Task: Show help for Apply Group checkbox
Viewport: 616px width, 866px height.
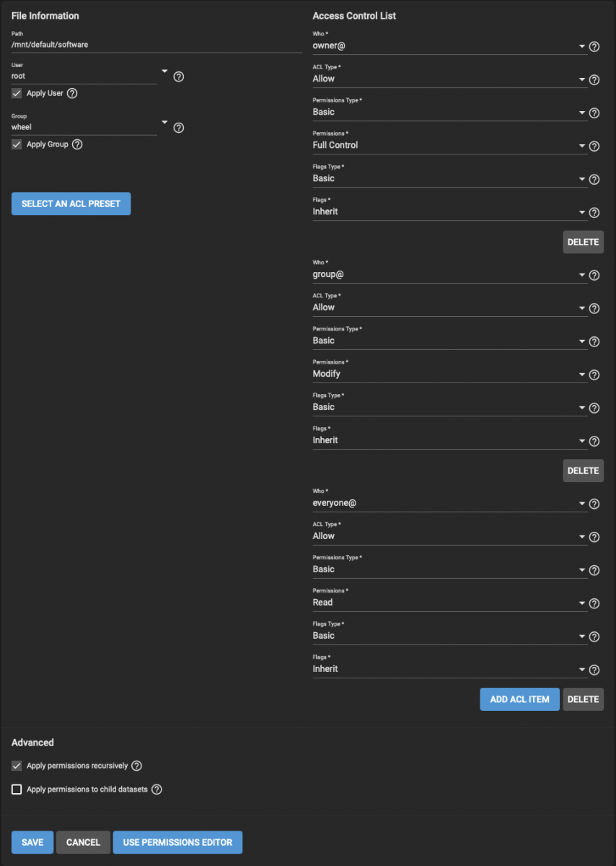Action: tap(77, 144)
